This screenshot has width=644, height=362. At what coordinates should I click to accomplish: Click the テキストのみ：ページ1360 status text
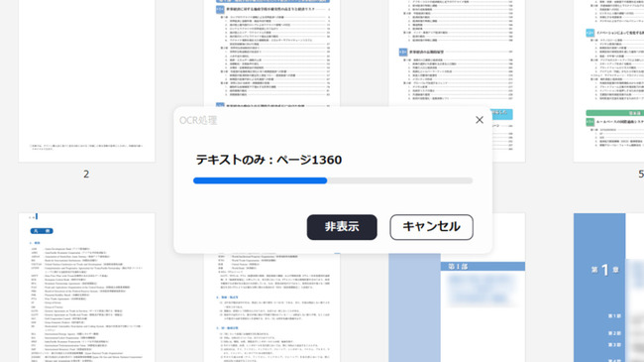(x=268, y=160)
